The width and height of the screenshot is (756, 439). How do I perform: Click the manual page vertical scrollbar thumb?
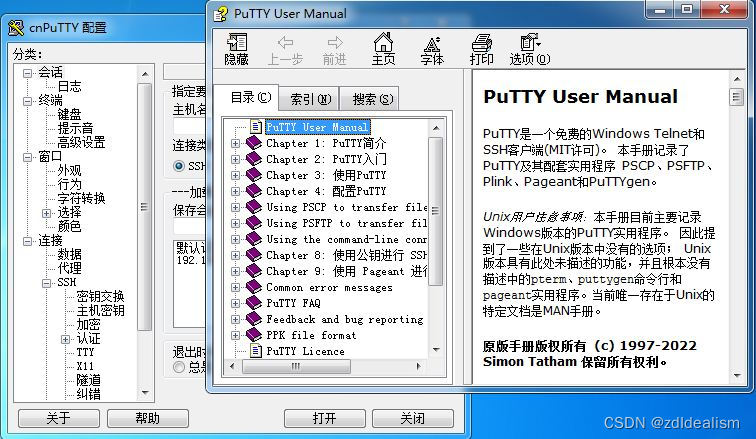tap(736, 97)
